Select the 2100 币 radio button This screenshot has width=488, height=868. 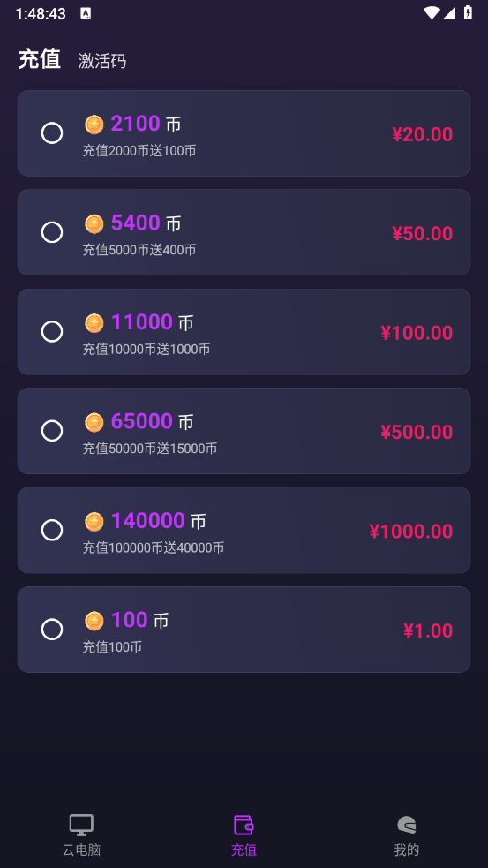point(52,133)
